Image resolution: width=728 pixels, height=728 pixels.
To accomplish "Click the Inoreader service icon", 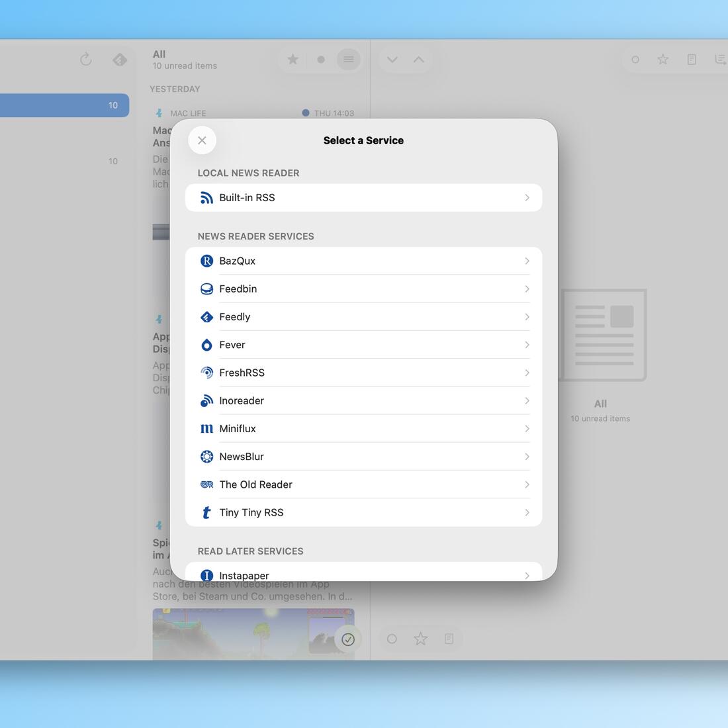I will tap(206, 400).
